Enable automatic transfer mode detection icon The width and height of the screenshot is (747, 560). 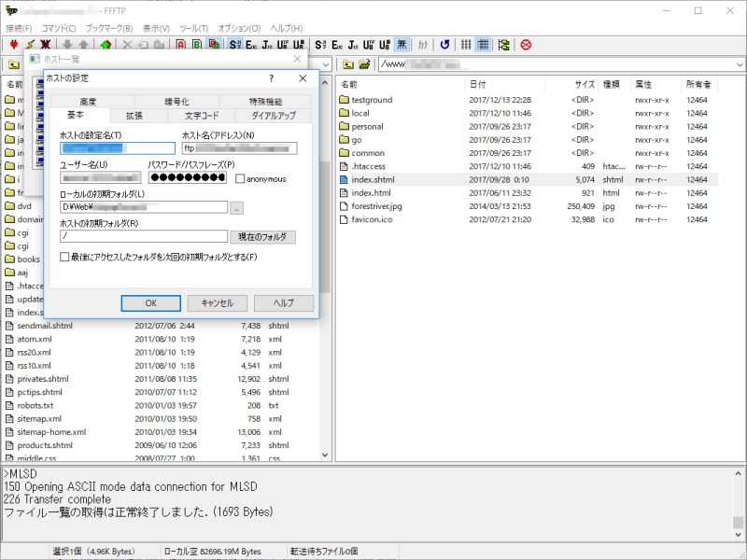pos(214,42)
